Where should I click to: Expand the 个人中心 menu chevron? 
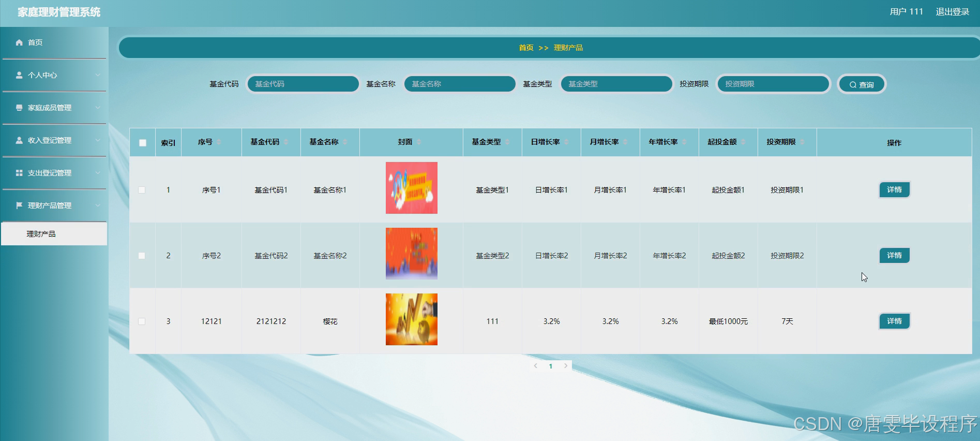tap(98, 75)
